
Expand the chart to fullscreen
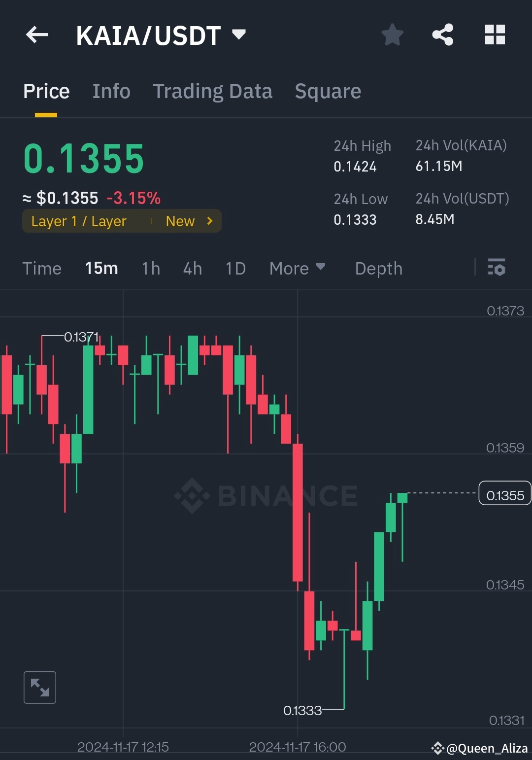tap(39, 687)
